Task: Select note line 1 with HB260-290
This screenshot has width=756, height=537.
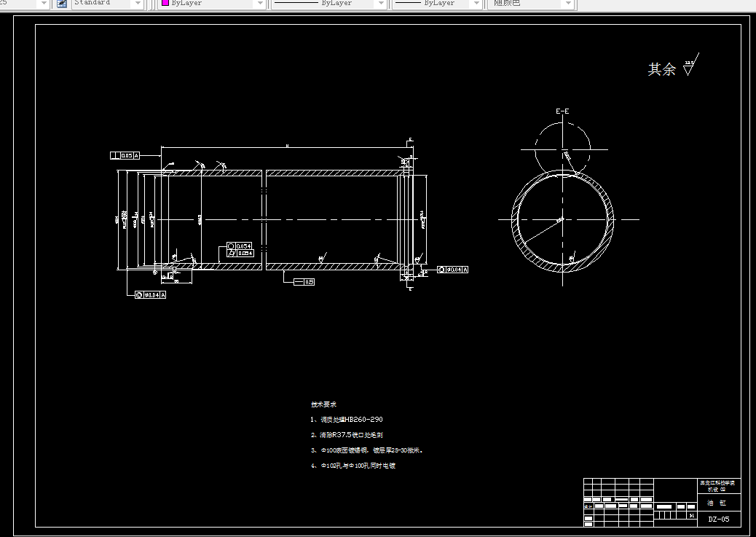Action: [x=347, y=420]
